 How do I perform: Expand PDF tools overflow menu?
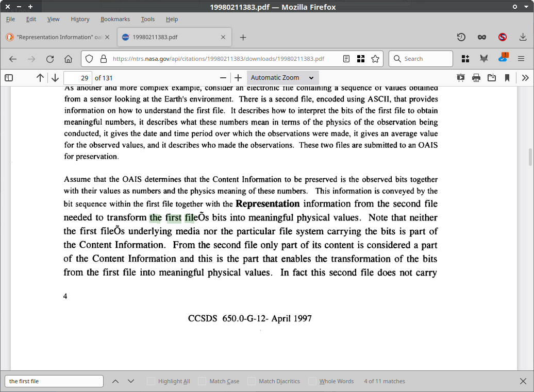coord(525,78)
